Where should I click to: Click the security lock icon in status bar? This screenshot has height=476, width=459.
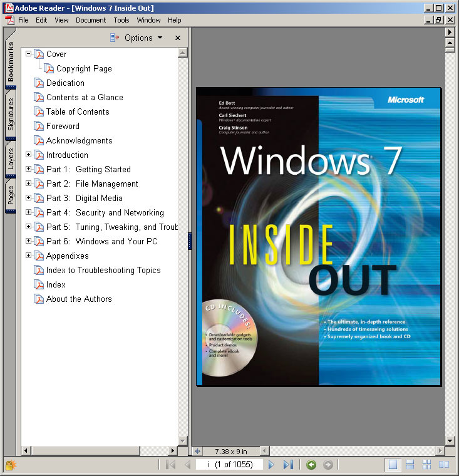click(10, 465)
